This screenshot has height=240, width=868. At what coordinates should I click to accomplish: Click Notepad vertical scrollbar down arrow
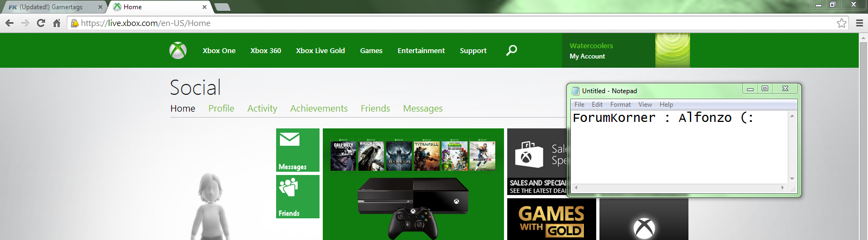792,179
